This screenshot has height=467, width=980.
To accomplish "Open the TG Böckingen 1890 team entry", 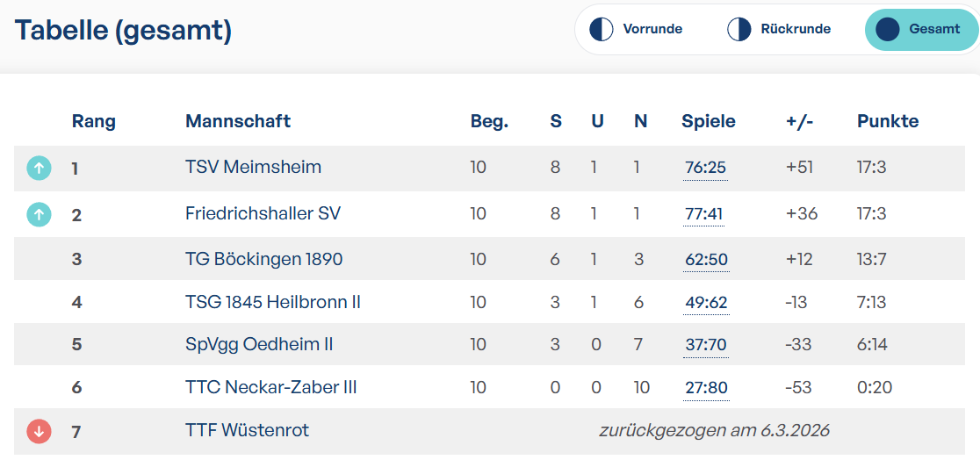I will click(x=263, y=258).
